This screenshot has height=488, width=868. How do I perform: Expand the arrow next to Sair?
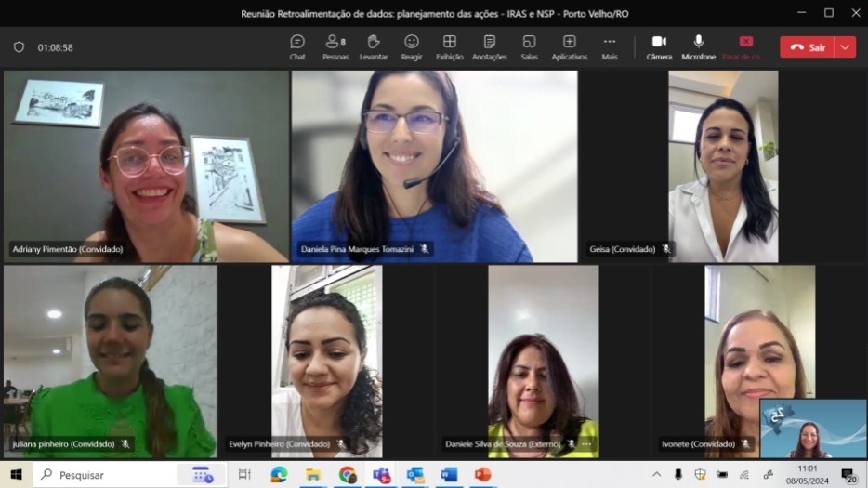pos(845,47)
